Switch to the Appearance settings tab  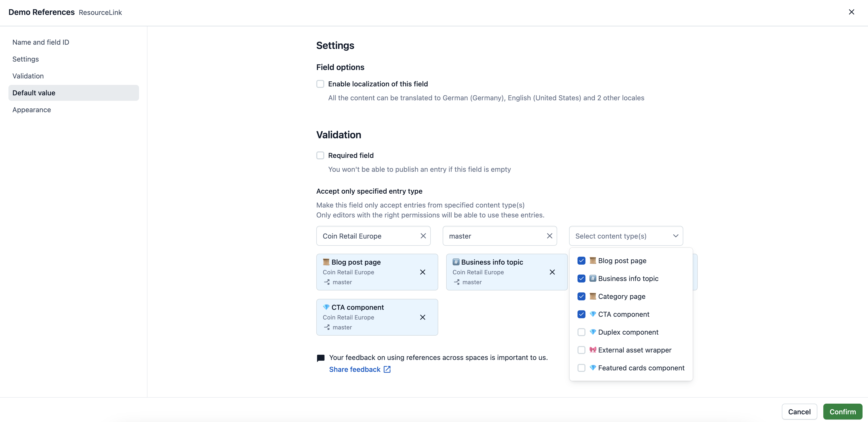[x=32, y=109]
